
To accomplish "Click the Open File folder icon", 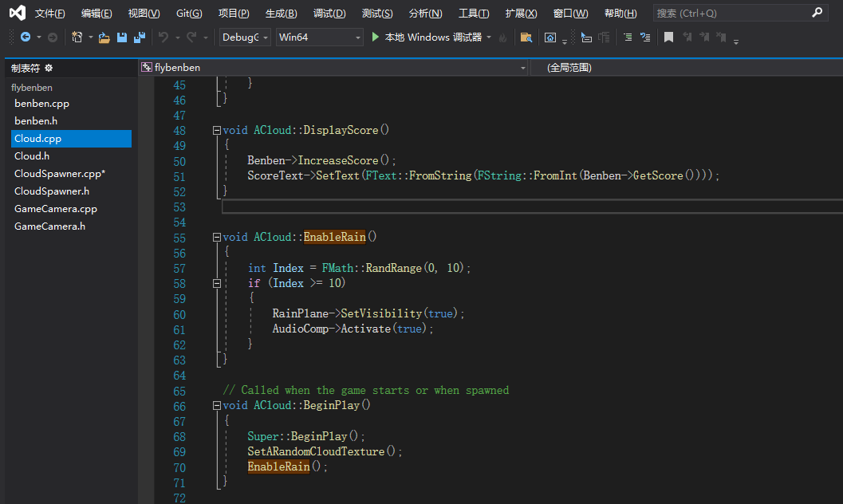I will pyautogui.click(x=104, y=37).
